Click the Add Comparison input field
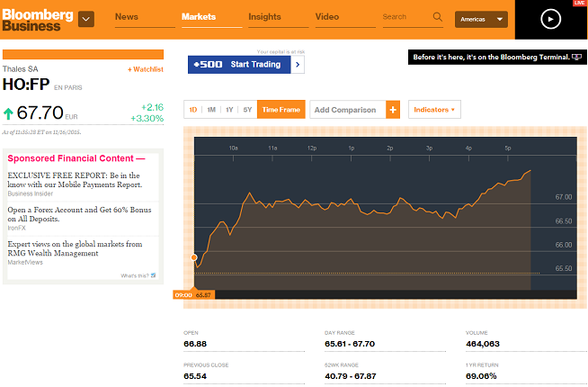588x387 pixels. [x=346, y=110]
